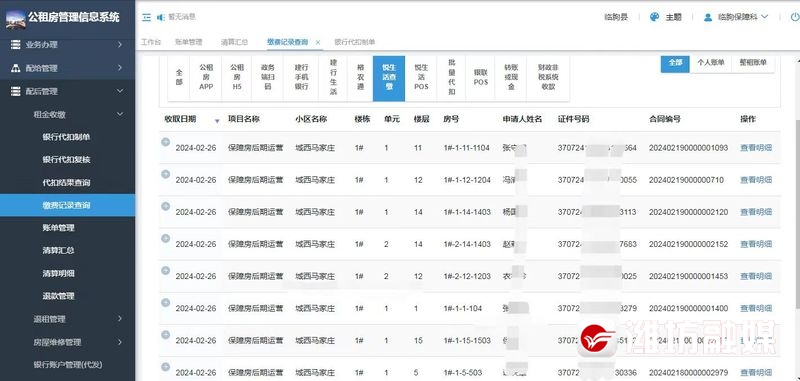This screenshot has width=800, height=381.
Task: Select the 公租房APP payment channel filter
Action: click(x=206, y=78)
